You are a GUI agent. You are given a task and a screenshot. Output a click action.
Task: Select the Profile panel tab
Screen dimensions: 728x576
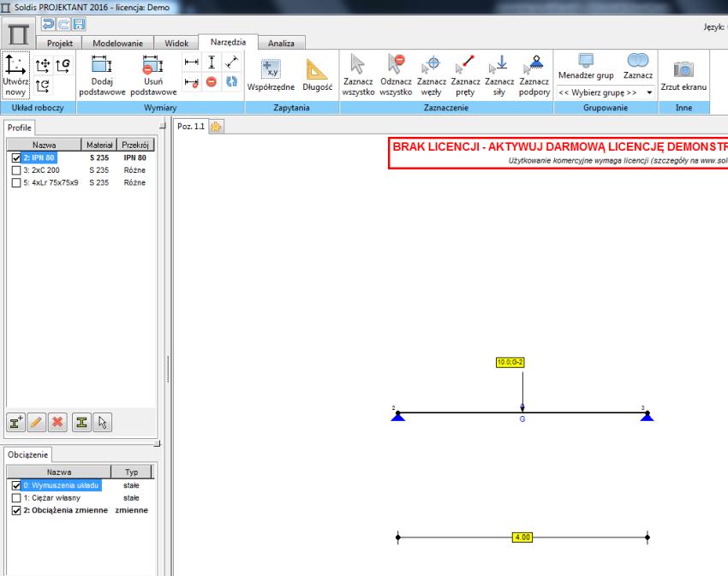(20, 128)
